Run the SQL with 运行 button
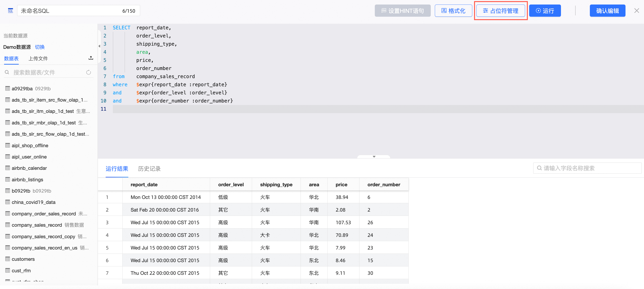 point(545,11)
